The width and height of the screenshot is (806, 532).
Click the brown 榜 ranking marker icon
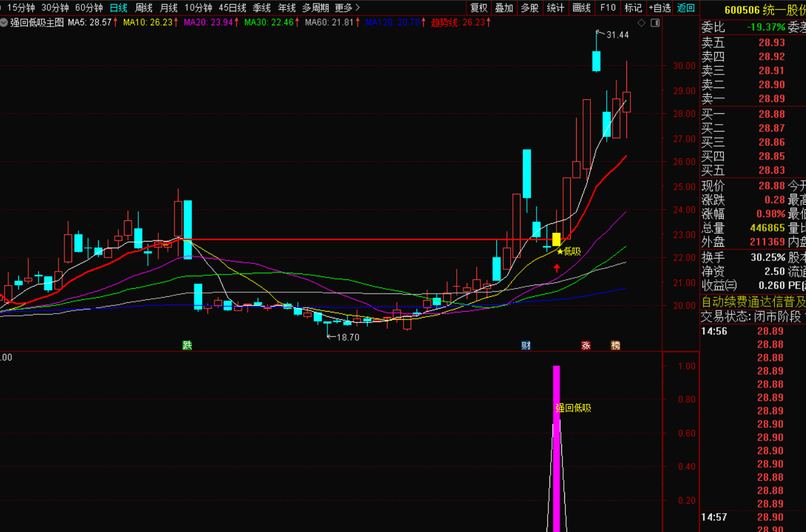616,345
